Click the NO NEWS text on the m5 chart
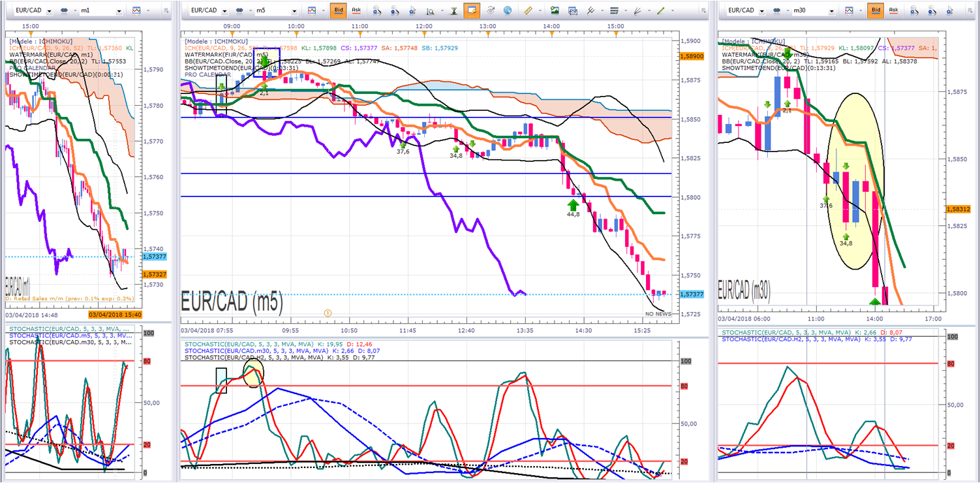The image size is (980, 483). tap(660, 314)
